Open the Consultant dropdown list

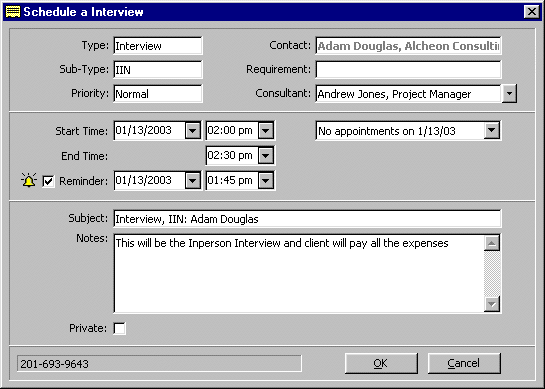point(509,93)
